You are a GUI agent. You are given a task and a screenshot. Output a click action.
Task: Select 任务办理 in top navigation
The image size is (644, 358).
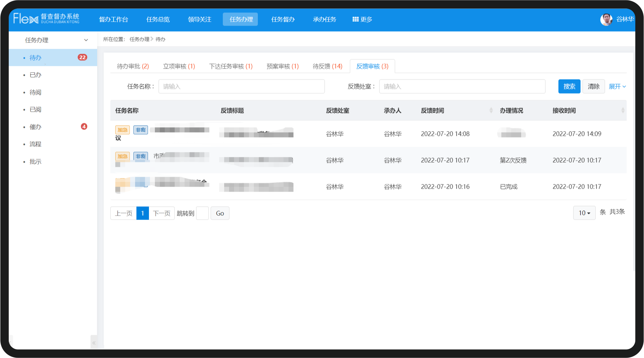(241, 19)
